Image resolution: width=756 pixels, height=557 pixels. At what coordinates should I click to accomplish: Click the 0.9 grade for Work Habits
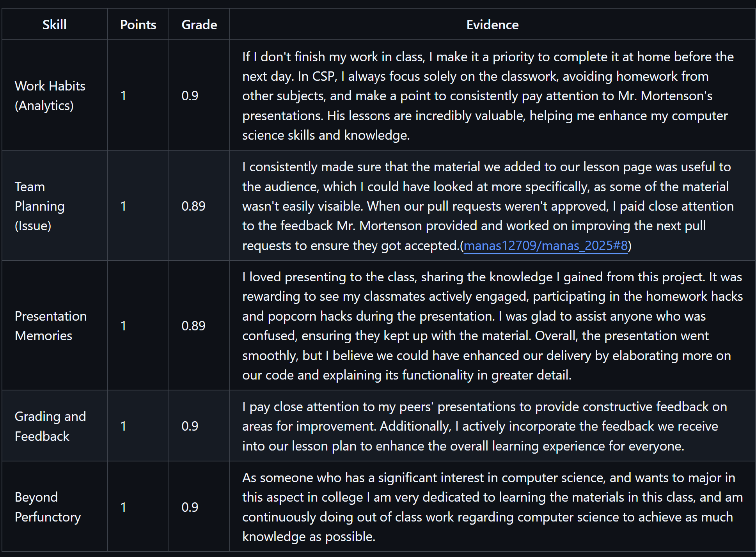coord(190,96)
